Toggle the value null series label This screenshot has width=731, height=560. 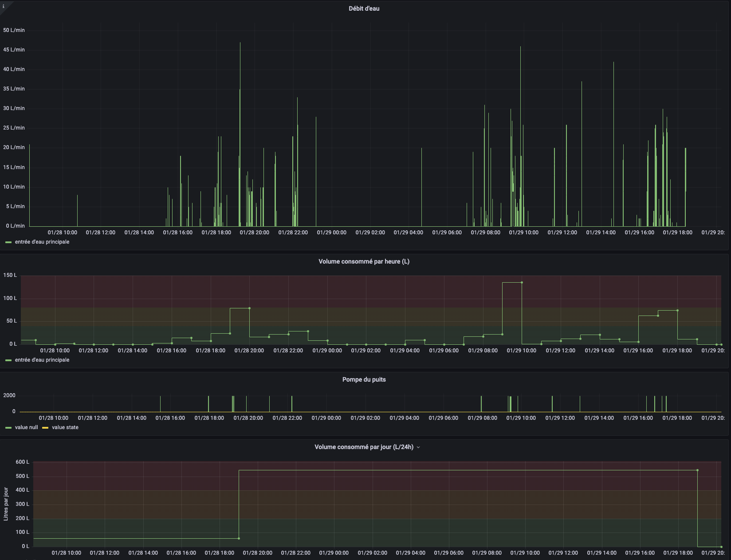[x=27, y=427]
